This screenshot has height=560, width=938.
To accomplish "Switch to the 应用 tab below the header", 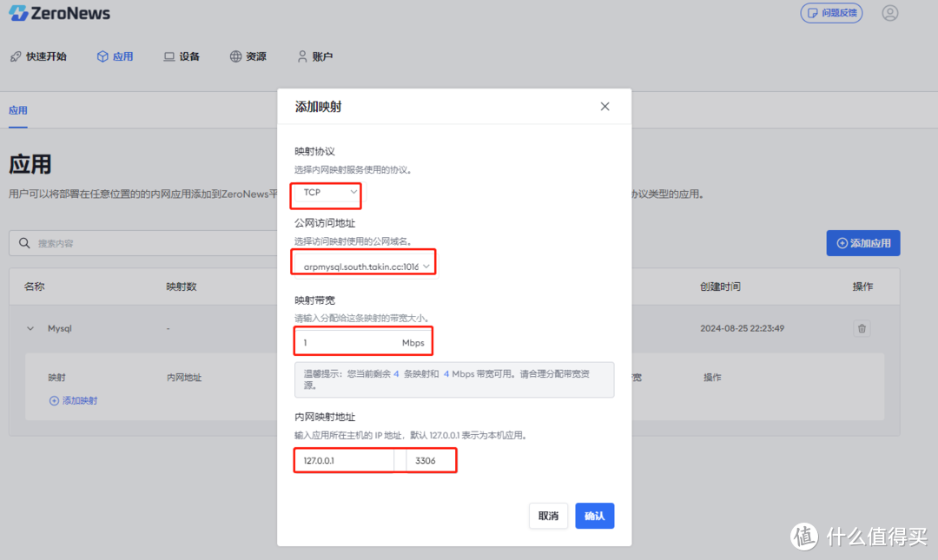I will click(x=17, y=111).
